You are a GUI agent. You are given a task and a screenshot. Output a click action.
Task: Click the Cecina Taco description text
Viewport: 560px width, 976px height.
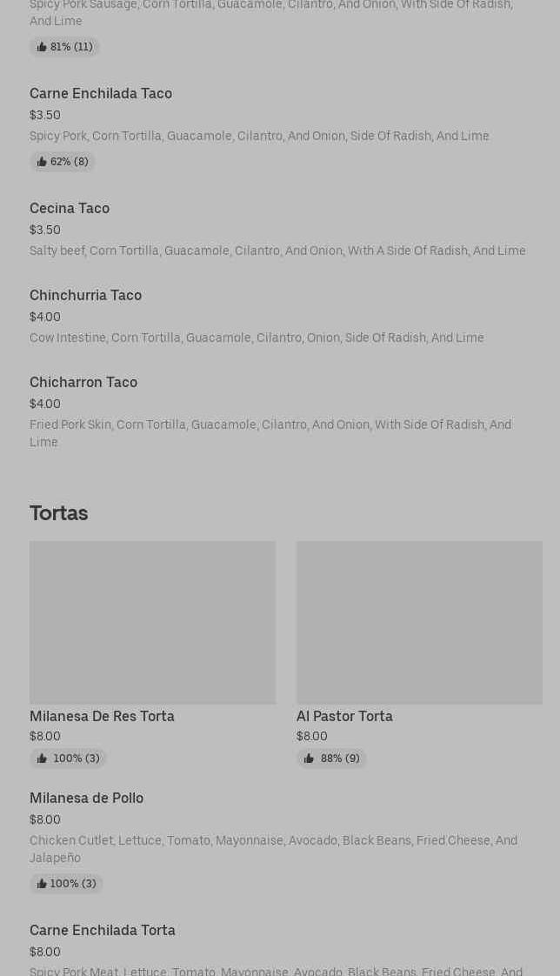coord(277,251)
